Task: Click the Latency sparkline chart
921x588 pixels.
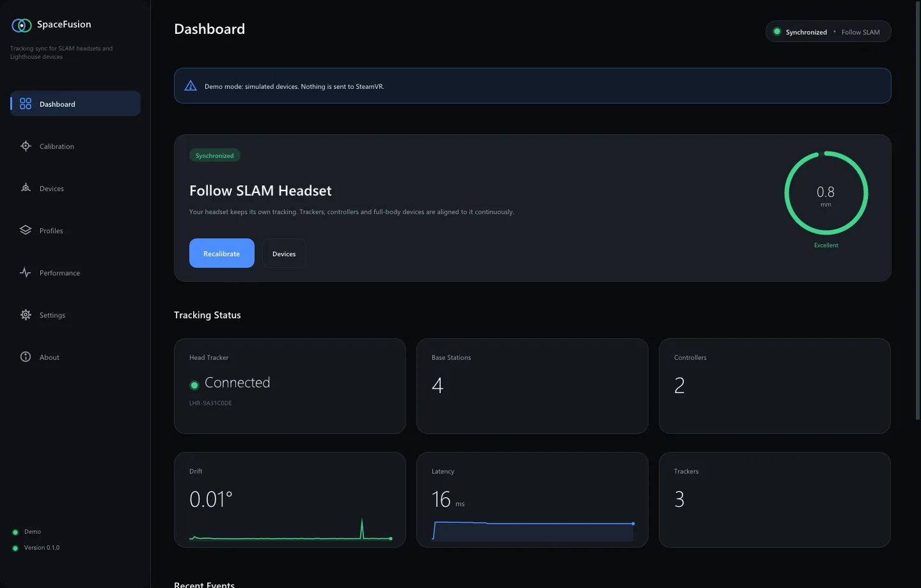Action: (533, 531)
